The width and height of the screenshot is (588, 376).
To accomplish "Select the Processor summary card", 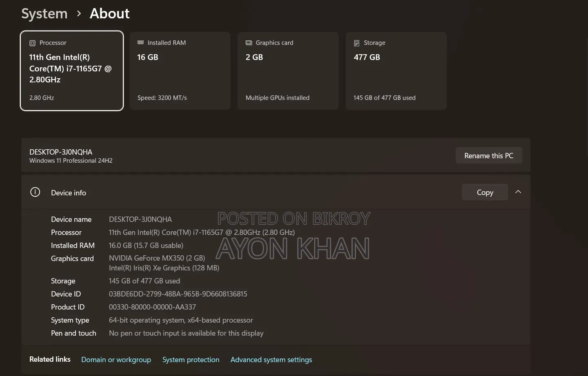I will click(x=72, y=71).
